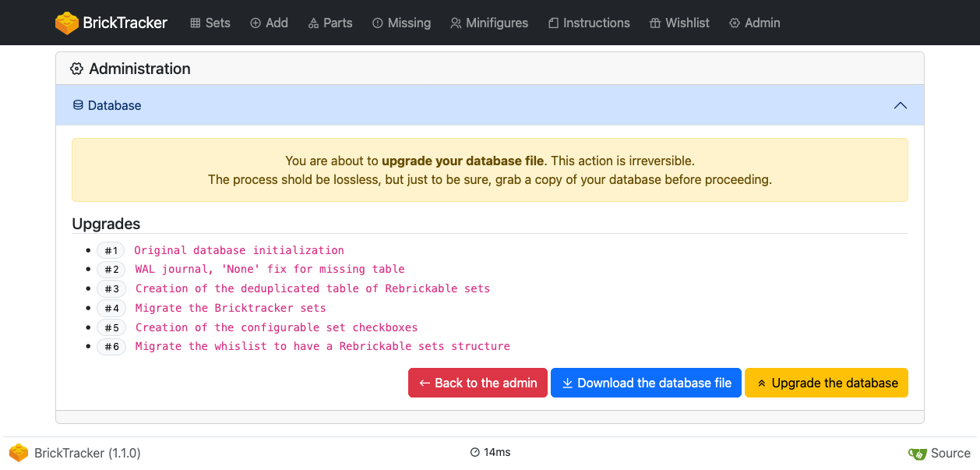Click the database cylinder icon
Image resolution: width=980 pixels, height=470 pixels.
pyautogui.click(x=78, y=105)
